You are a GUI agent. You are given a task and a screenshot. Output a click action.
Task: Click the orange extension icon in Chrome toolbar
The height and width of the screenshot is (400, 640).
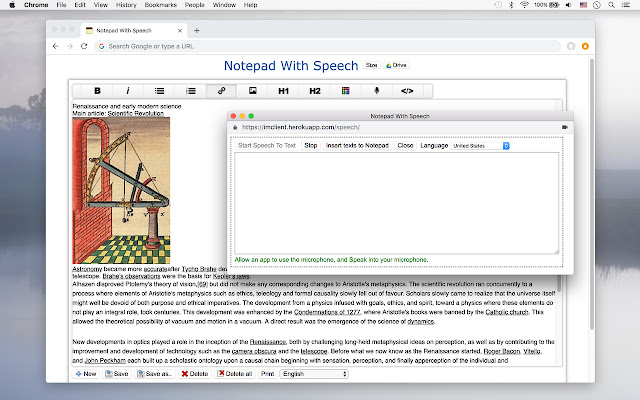click(585, 46)
